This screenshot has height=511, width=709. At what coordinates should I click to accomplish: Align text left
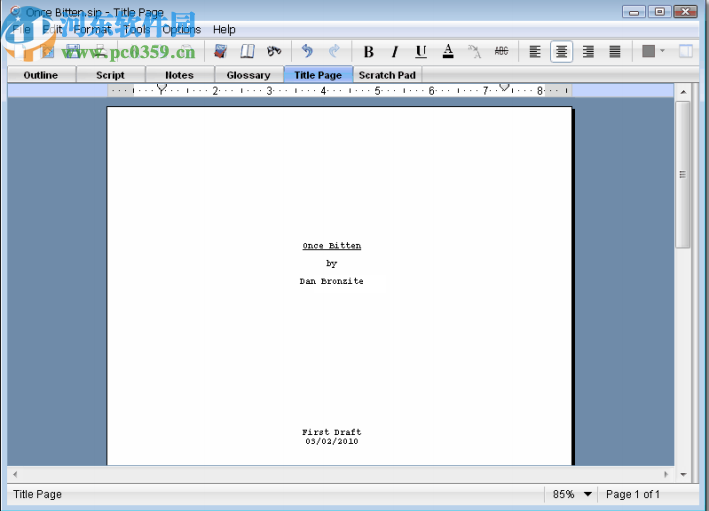535,52
